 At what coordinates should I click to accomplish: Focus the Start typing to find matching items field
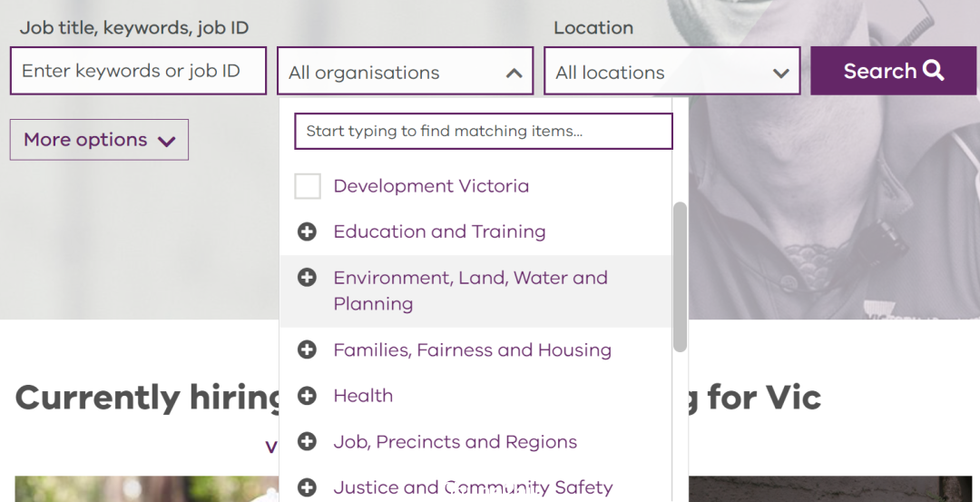coord(484,132)
